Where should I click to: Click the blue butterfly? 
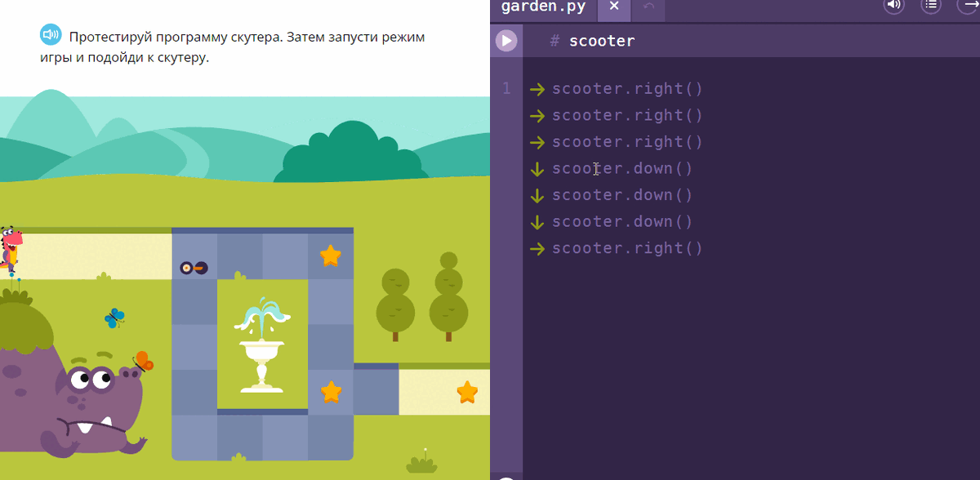[x=114, y=318]
